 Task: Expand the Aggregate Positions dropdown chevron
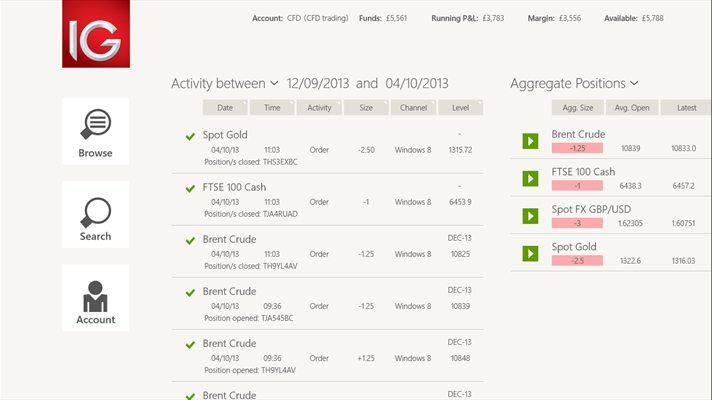tap(634, 83)
